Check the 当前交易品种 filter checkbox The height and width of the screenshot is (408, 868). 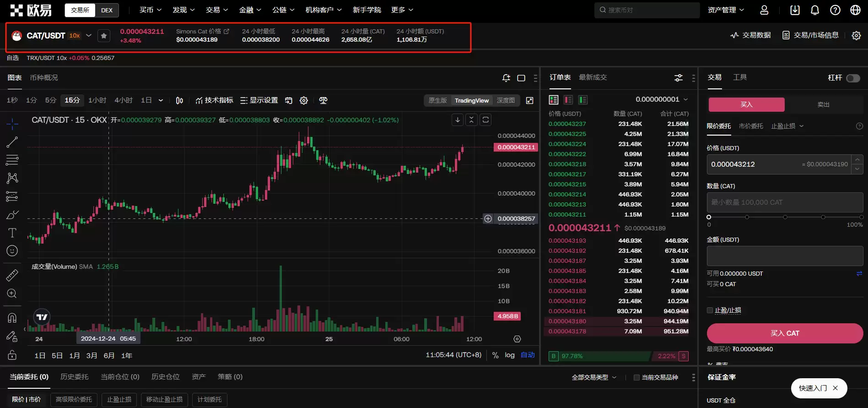tap(636, 378)
